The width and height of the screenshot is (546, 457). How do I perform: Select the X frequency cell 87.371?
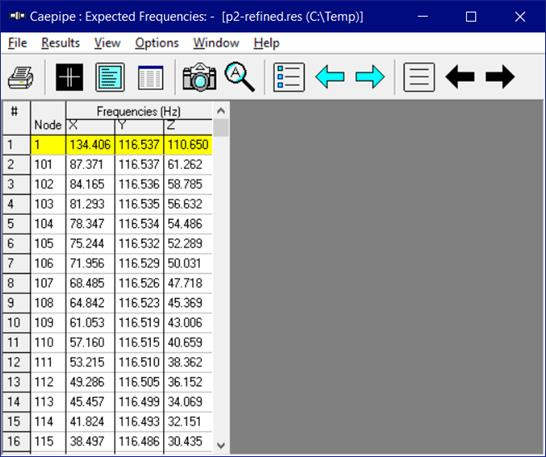point(90,164)
